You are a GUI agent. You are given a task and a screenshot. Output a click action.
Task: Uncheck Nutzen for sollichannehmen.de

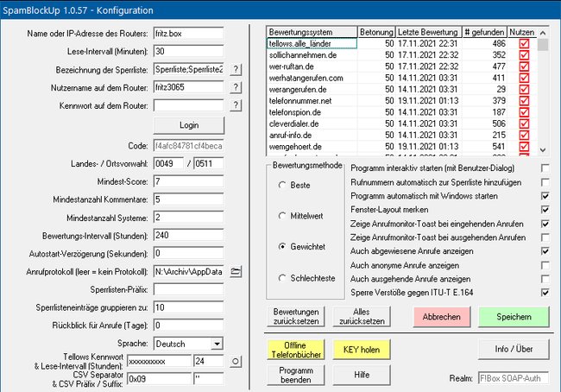[524, 55]
